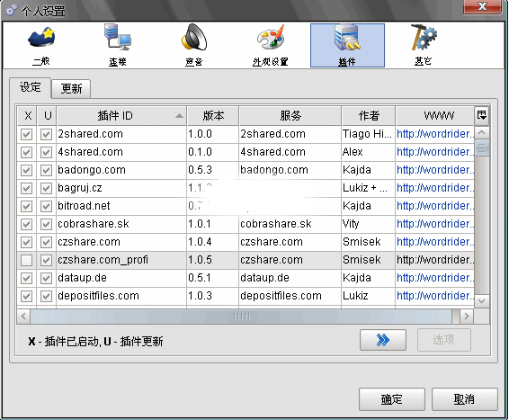
Task: Click the horizontal scrollbar right arrow
Action: coord(467,317)
